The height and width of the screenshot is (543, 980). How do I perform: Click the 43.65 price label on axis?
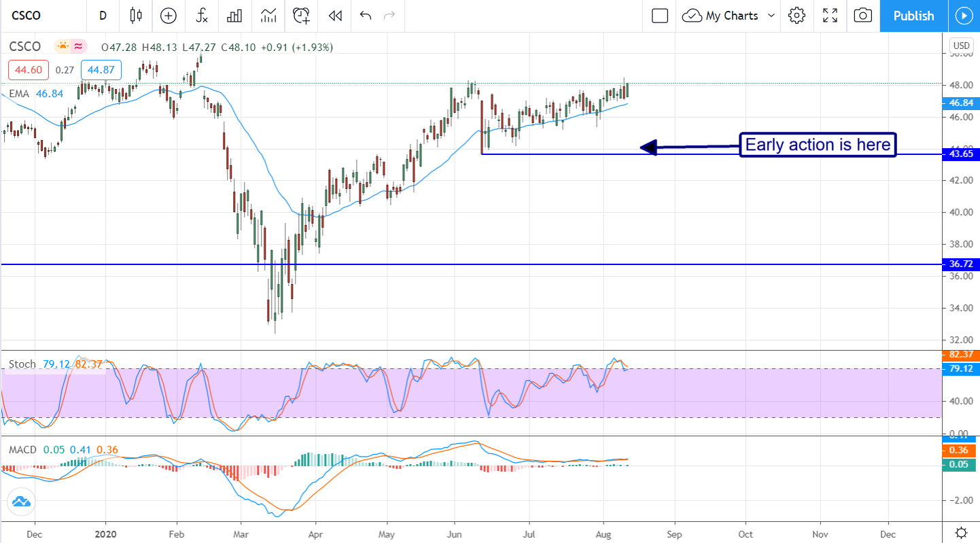click(x=960, y=154)
